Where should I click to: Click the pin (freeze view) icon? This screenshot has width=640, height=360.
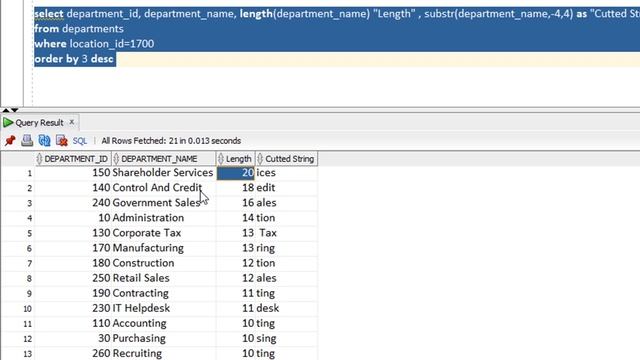pos(10,141)
